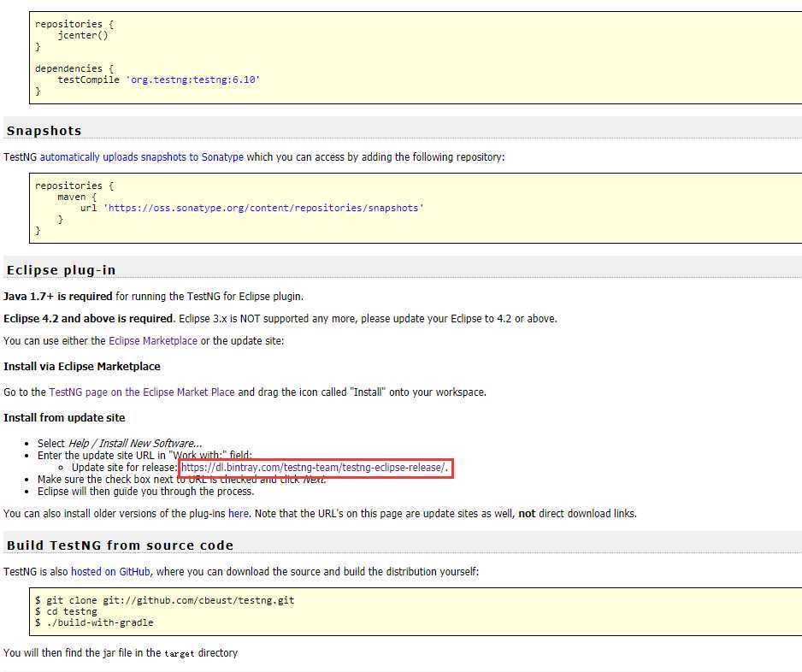Screen dimensions: 802x672
Task: Click the '$ cd testng' command line
Action: coord(66,611)
